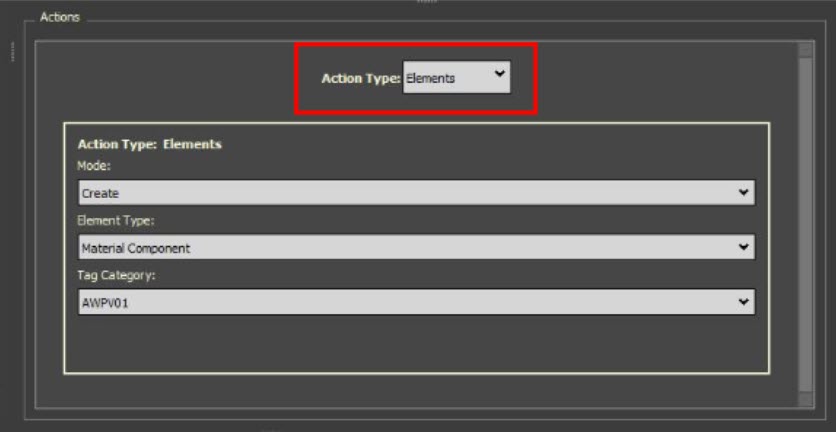This screenshot has height=432, width=836.
Task: Click the Element Type dropdown arrow icon
Action: pyautogui.click(x=744, y=246)
